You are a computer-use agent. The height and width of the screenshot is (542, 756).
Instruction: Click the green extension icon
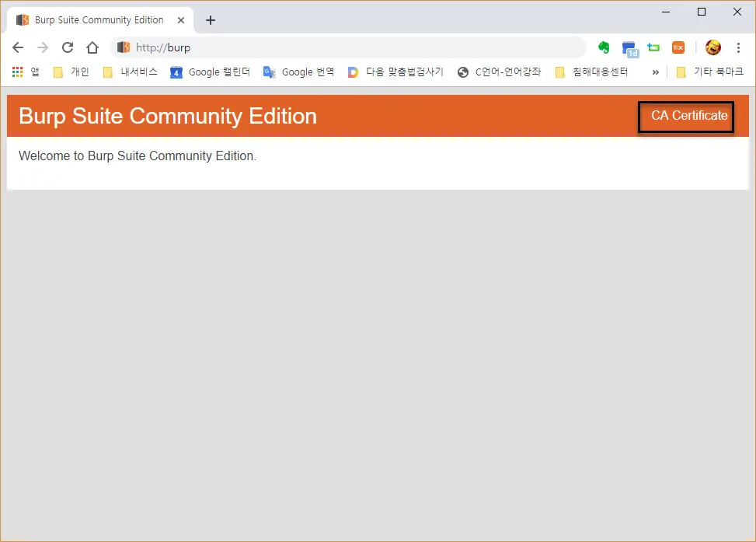pos(653,47)
